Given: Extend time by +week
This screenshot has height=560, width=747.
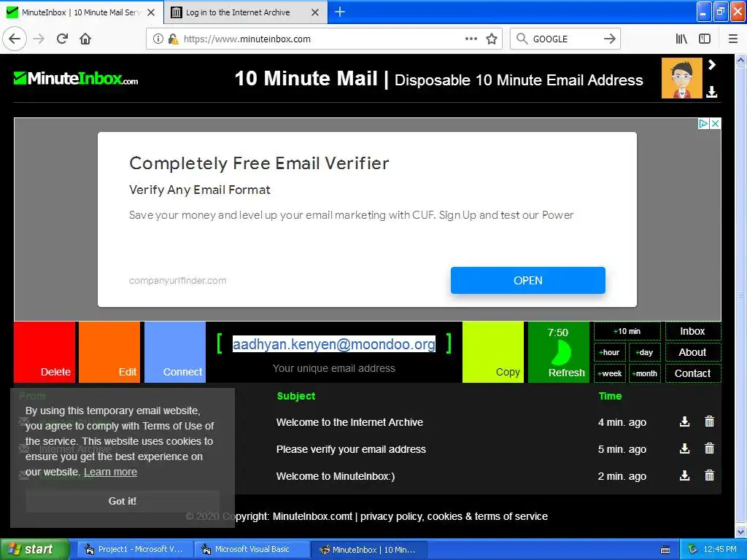Looking at the screenshot, I should [x=610, y=373].
